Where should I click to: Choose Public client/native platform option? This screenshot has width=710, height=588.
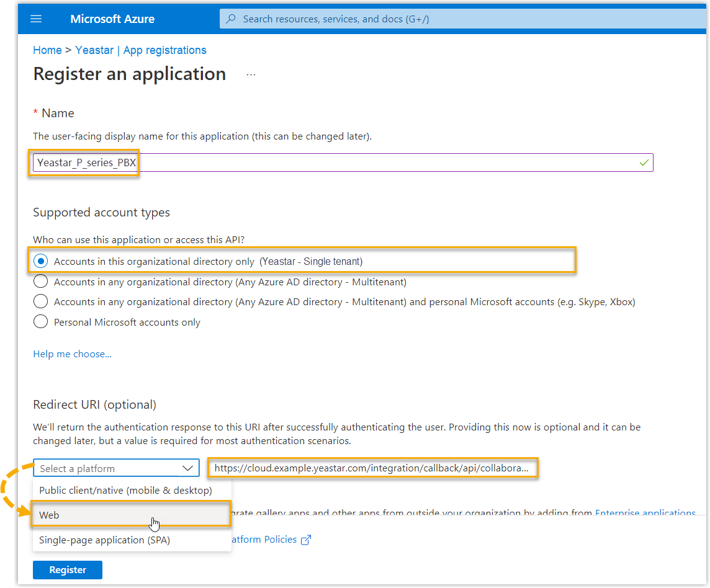tap(125, 490)
